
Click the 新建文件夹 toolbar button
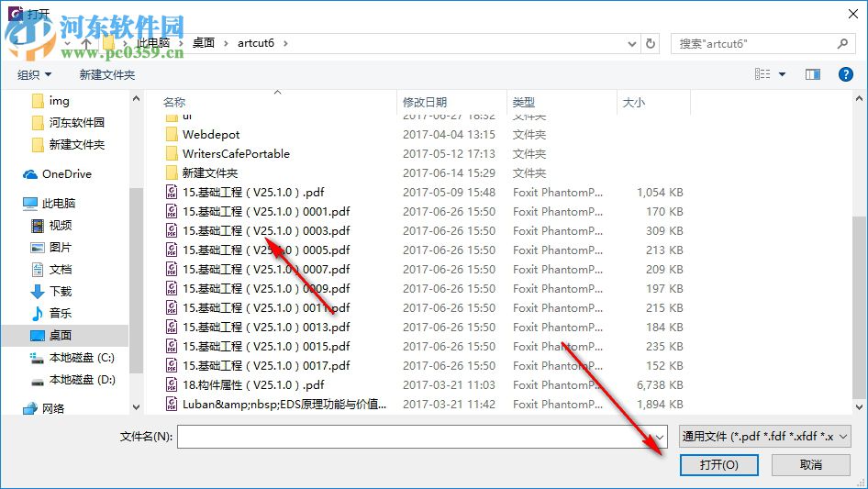pos(106,74)
